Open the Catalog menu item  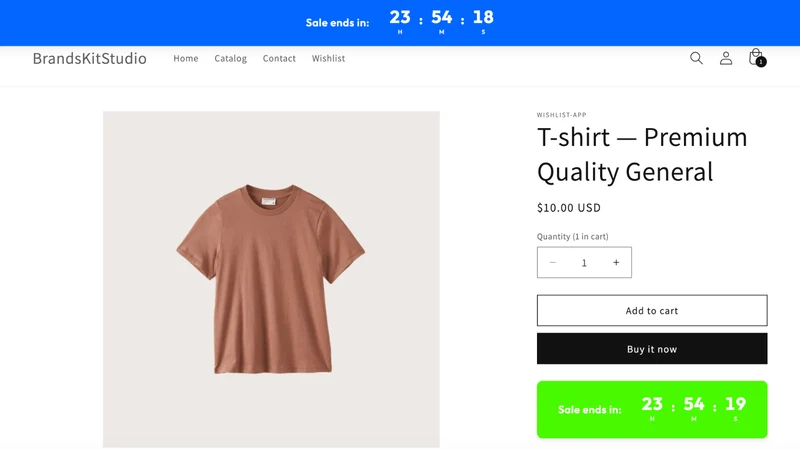[231, 58]
